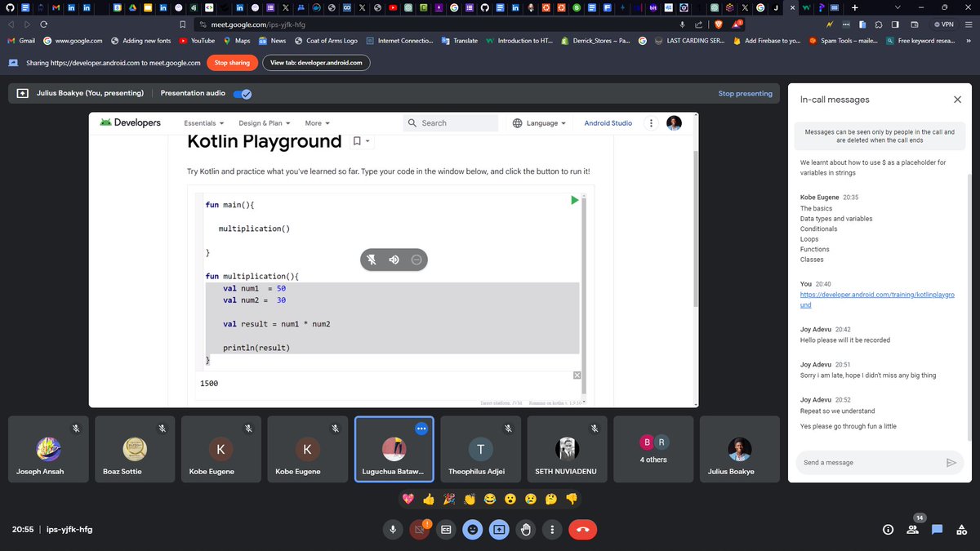The image size is (980, 551).
Task: Click the Developers site Search box
Action: [452, 123]
